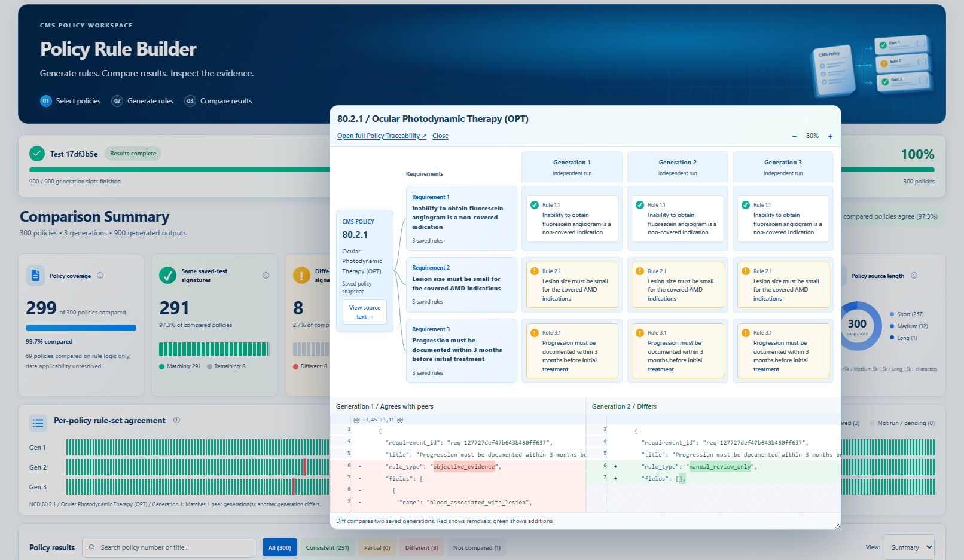The height and width of the screenshot is (560, 964).
Task: Focus the Search policy number or title field
Action: point(169,547)
